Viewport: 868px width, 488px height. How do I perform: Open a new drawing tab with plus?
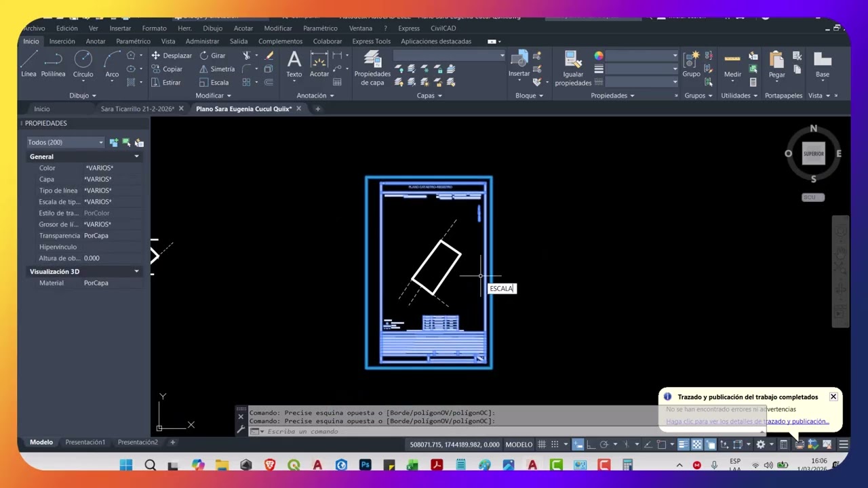coord(317,109)
